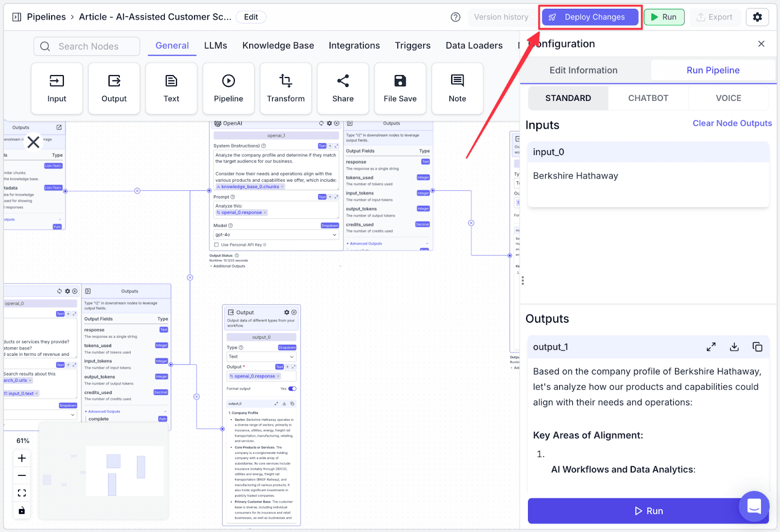Choose the CHATBOT run mode
The image size is (780, 532).
(648, 98)
